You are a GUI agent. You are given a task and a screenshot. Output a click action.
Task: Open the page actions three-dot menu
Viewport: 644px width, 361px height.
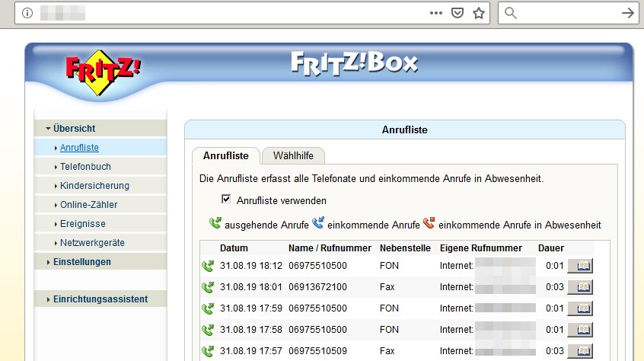[x=435, y=13]
